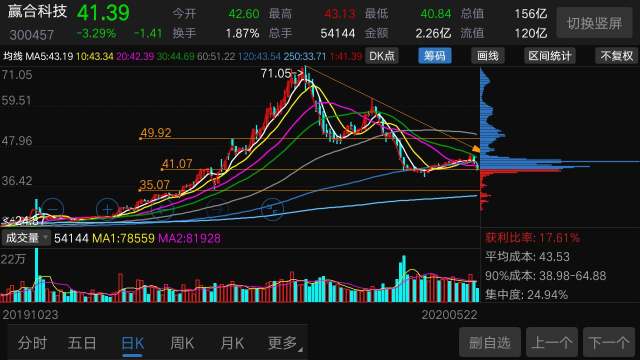Viewport: 640px width, 360px height.
Task: Click the 删自选 button
Action: click(490, 342)
